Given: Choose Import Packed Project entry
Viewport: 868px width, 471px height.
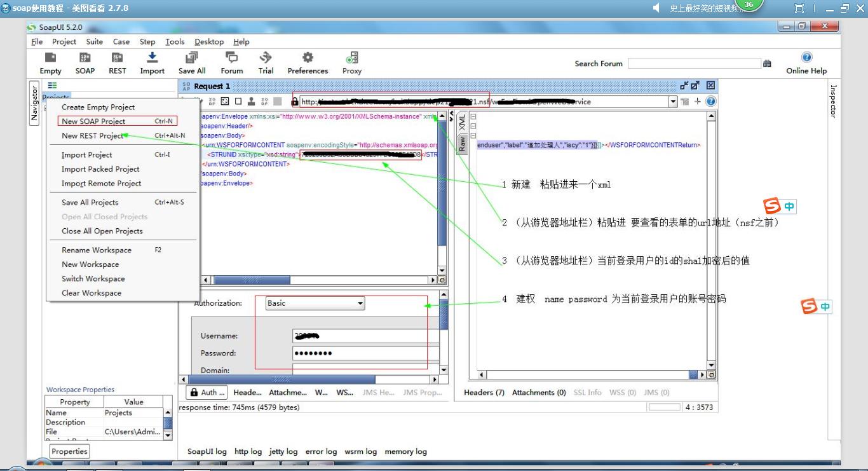Looking at the screenshot, I should pyautogui.click(x=123, y=169).
